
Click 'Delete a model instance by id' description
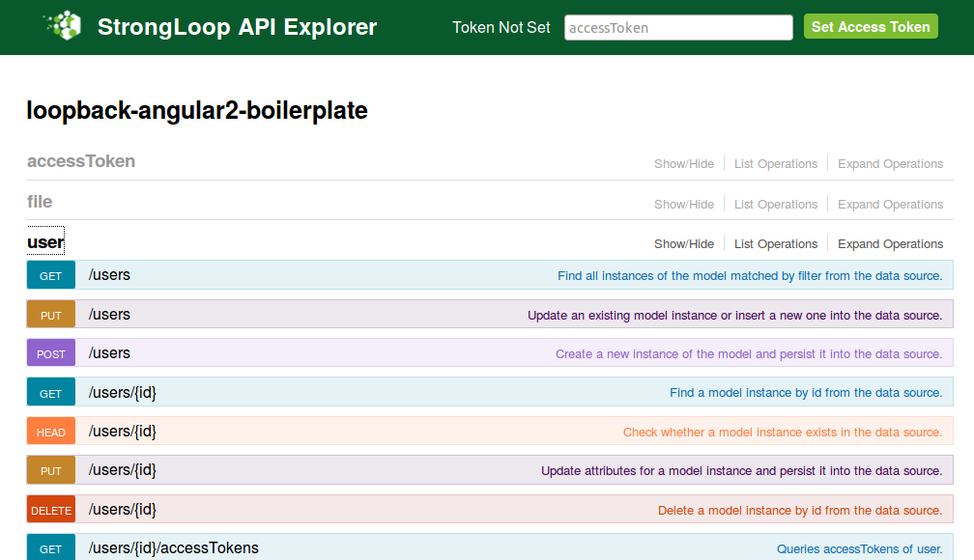click(800, 511)
